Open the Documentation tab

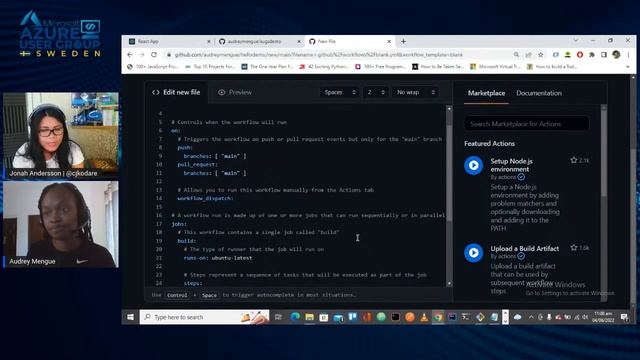[539, 93]
